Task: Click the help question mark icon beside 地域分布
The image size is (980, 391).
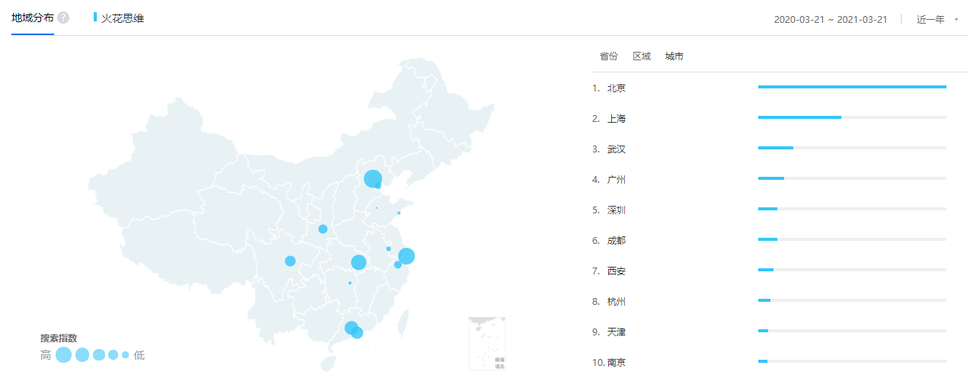Action: pos(63,18)
